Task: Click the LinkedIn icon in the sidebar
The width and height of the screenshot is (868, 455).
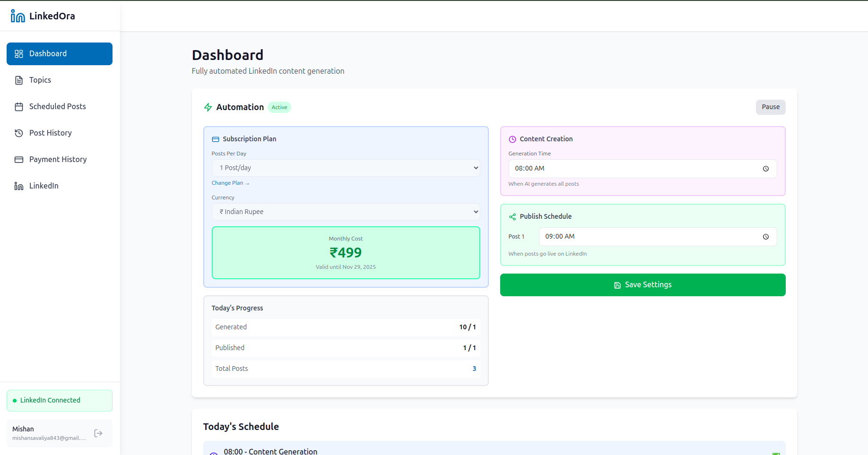Action: (x=18, y=186)
